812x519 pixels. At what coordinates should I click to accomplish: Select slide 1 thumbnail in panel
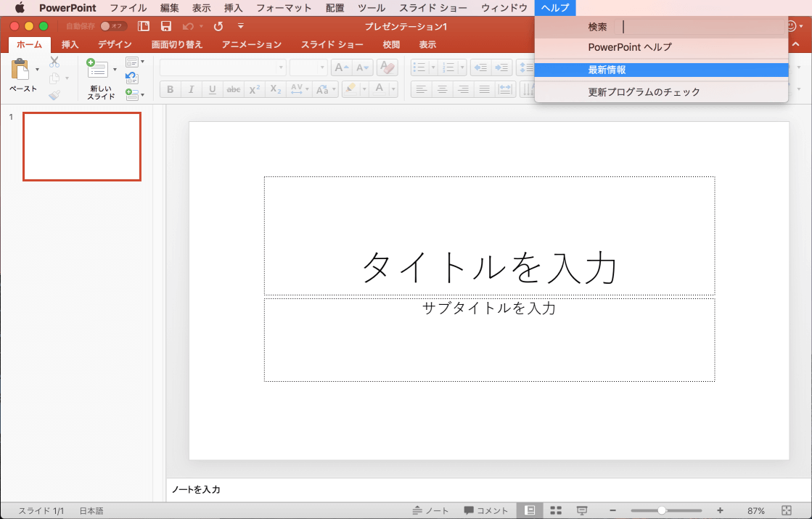click(82, 147)
